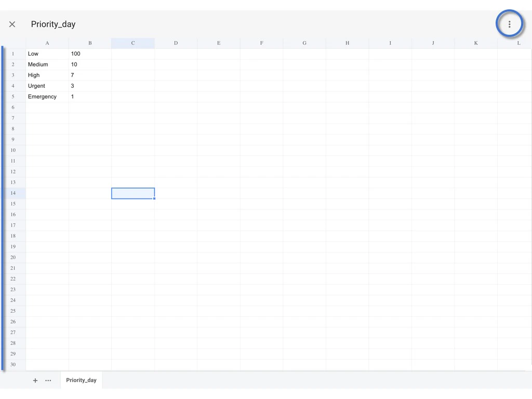Select row 1 header
The width and height of the screenshot is (532, 399).
[12, 54]
